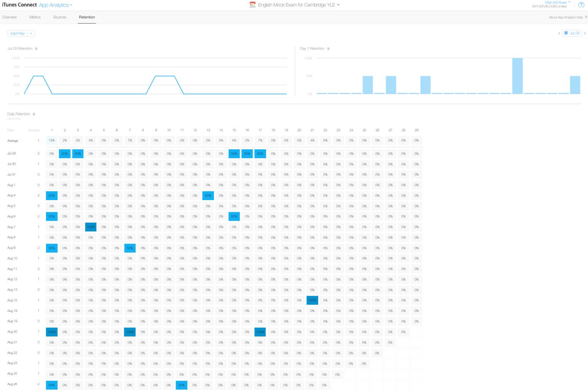
Task: Click the help question mark icon in header
Action: click(x=581, y=5)
